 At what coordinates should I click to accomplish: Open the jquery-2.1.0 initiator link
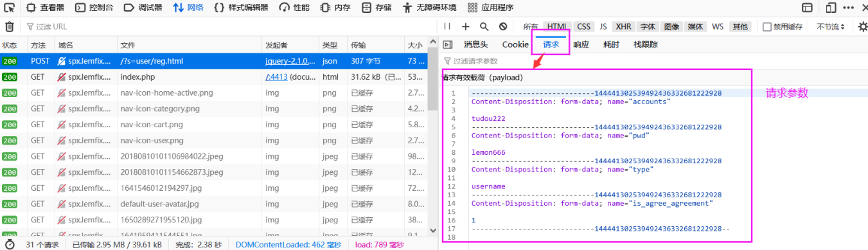tap(290, 61)
